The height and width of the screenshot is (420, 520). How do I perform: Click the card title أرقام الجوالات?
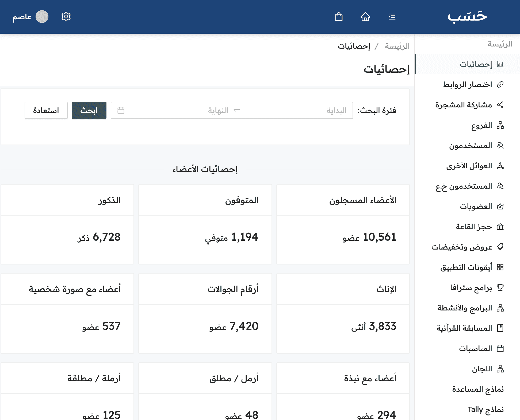click(233, 289)
